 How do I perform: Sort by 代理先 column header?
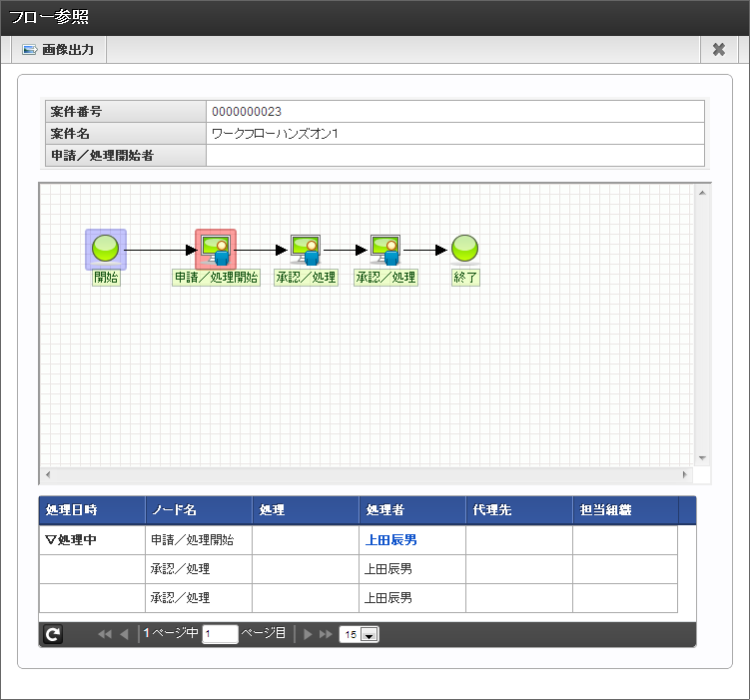[519, 510]
